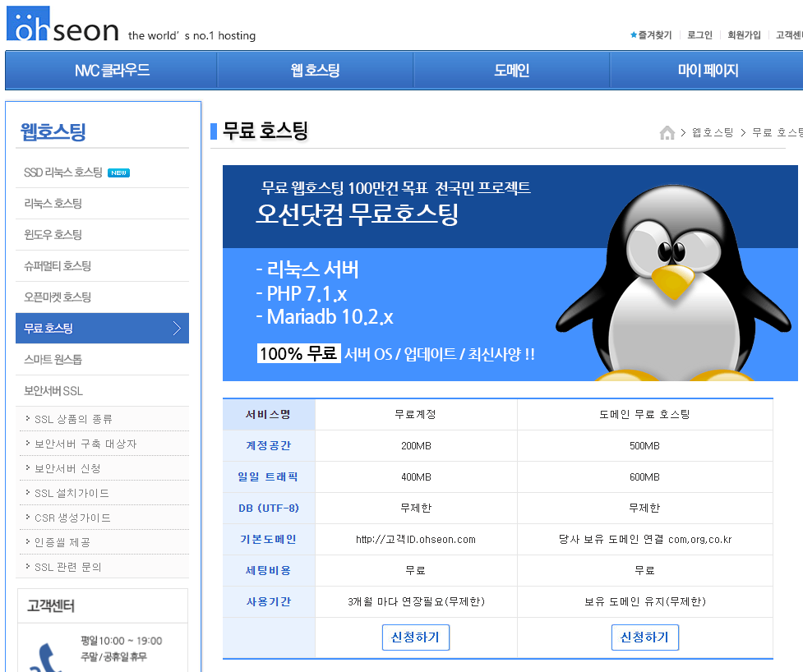The width and height of the screenshot is (803, 672).
Task: Click the DB (UTF-8) row label
Action: (x=268, y=509)
